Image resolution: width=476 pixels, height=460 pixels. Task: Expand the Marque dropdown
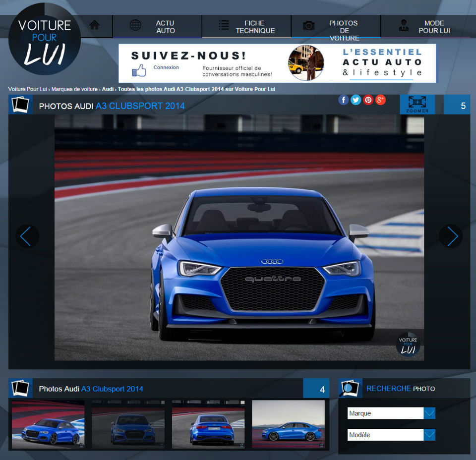coord(391,413)
